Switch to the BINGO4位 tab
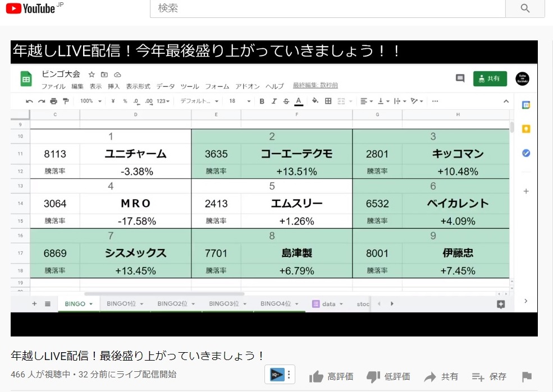 [279, 303]
